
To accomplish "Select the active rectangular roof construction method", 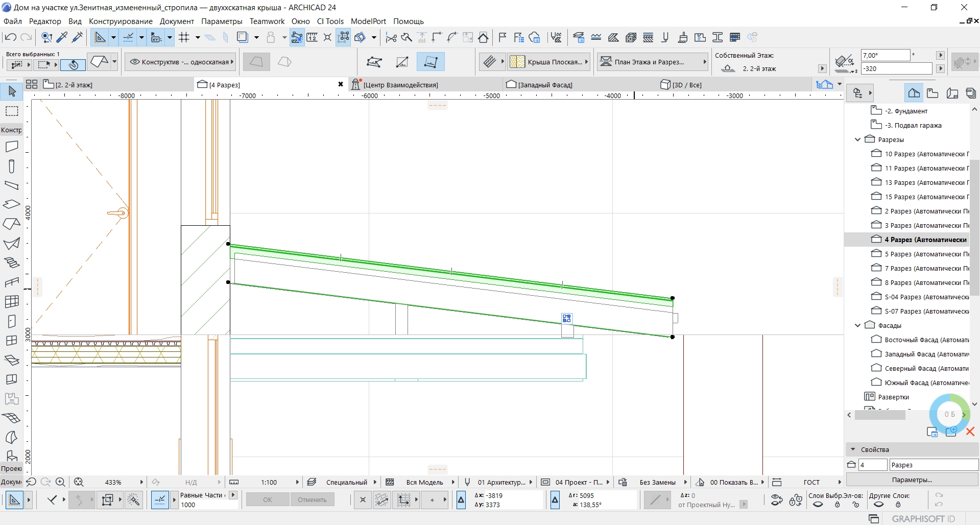I will [431, 62].
